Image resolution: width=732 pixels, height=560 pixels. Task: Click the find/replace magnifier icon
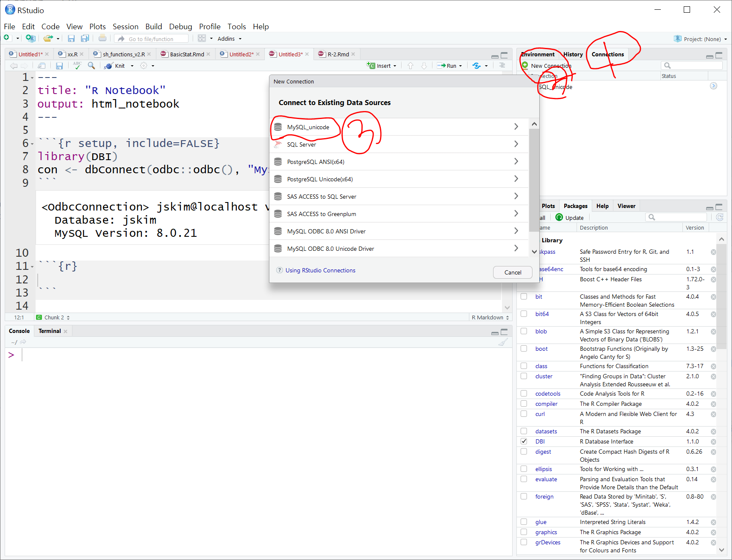[91, 66]
